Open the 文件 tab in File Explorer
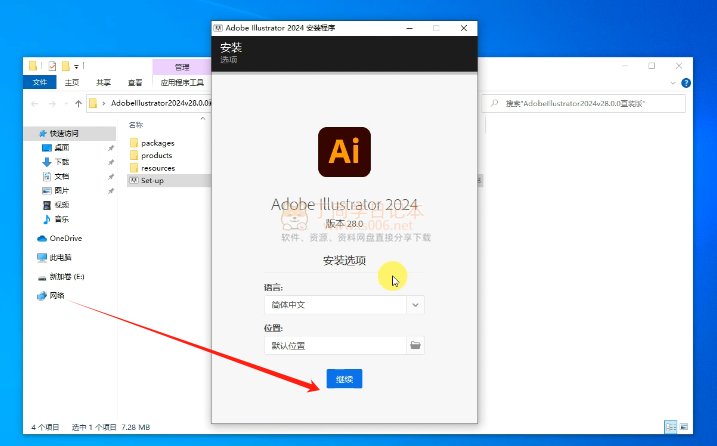Image resolution: width=717 pixels, height=446 pixels. tap(40, 82)
